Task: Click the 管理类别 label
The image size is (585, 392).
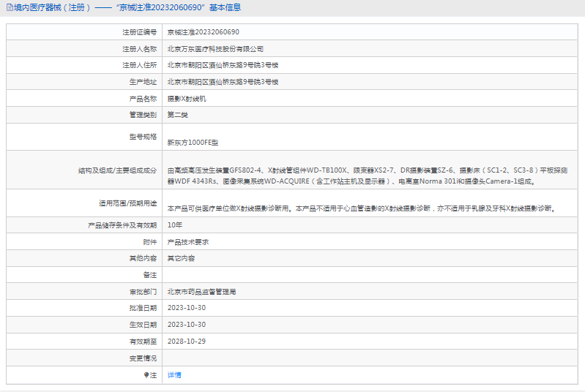Action: pyautogui.click(x=143, y=115)
